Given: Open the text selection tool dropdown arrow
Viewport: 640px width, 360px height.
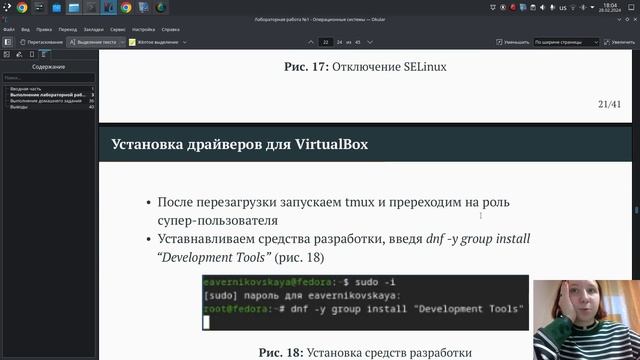Looking at the screenshot, I should click(x=122, y=42).
